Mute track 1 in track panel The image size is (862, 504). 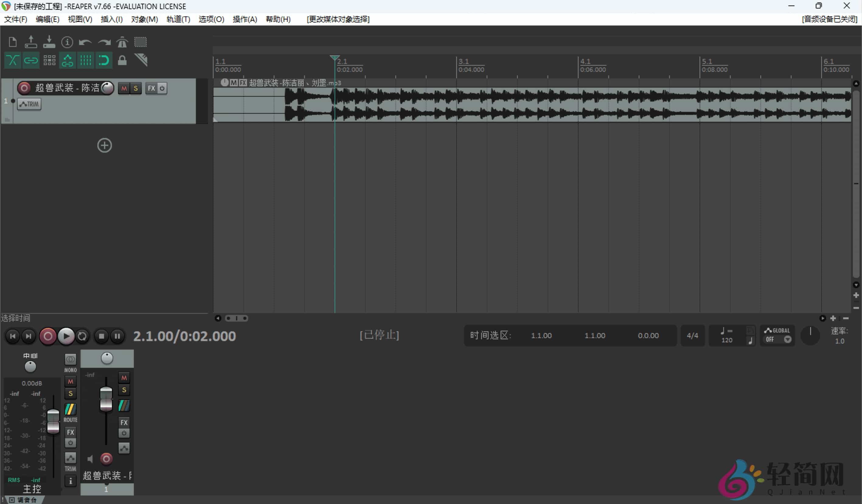[124, 88]
